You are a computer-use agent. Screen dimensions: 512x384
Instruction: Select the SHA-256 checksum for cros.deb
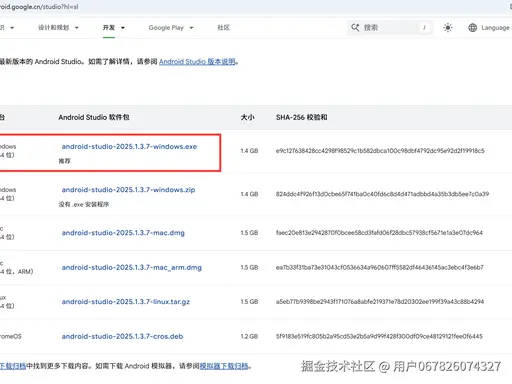pyautogui.click(x=379, y=336)
